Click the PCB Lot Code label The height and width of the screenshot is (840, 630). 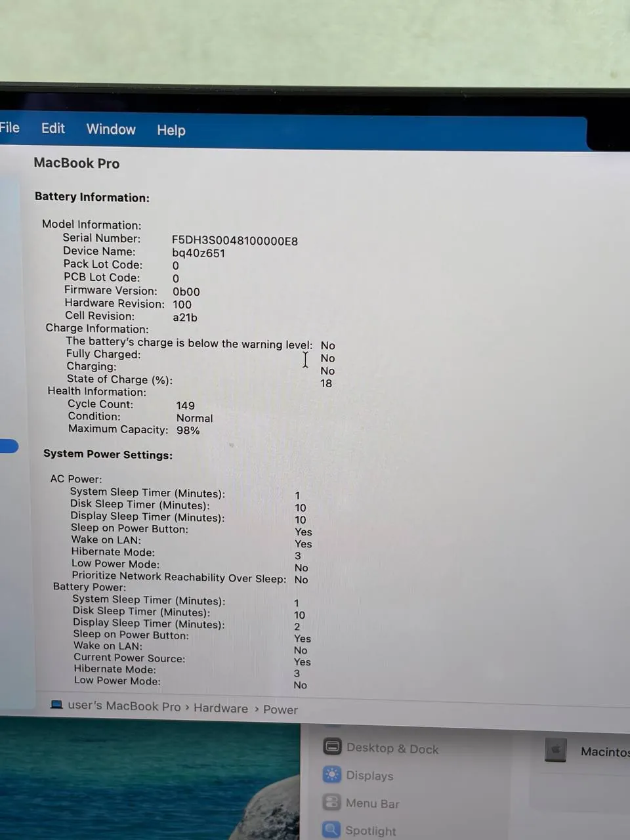pos(102,277)
